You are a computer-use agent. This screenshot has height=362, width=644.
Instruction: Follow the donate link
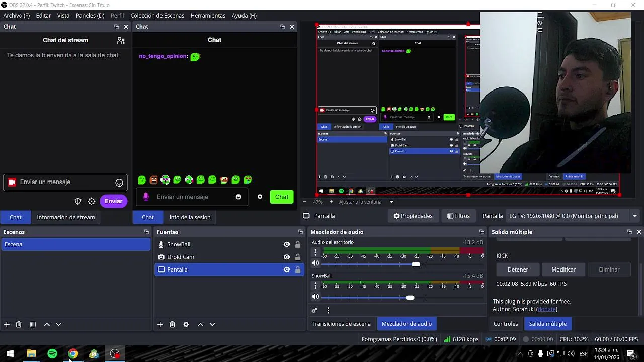pyautogui.click(x=547, y=309)
